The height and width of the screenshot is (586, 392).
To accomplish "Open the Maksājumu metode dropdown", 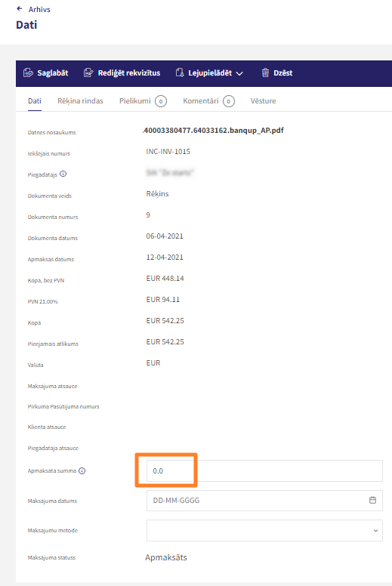I will [264, 530].
